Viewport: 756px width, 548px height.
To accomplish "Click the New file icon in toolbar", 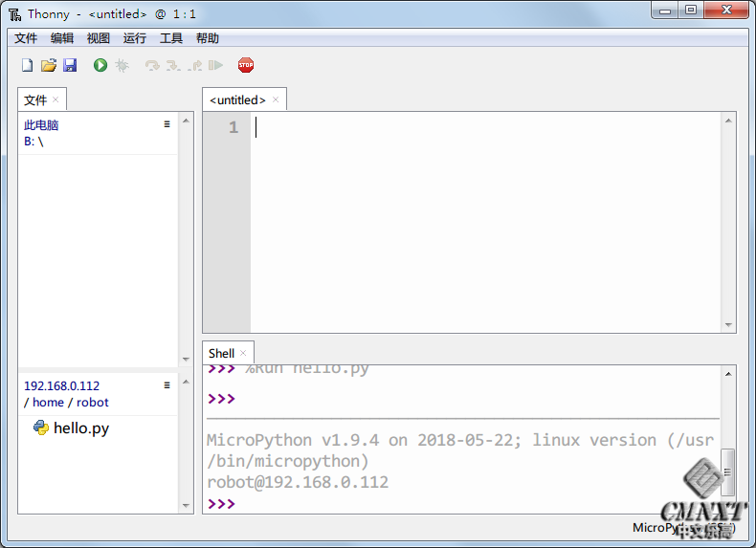I will coord(27,65).
